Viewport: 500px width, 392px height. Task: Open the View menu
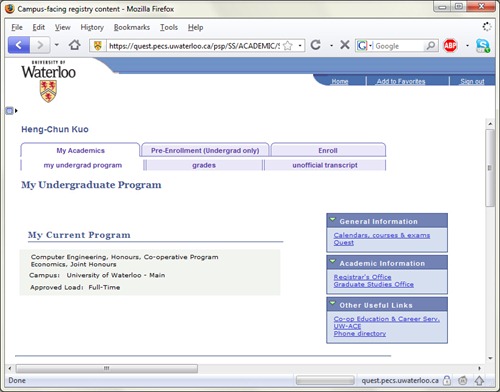coord(63,27)
